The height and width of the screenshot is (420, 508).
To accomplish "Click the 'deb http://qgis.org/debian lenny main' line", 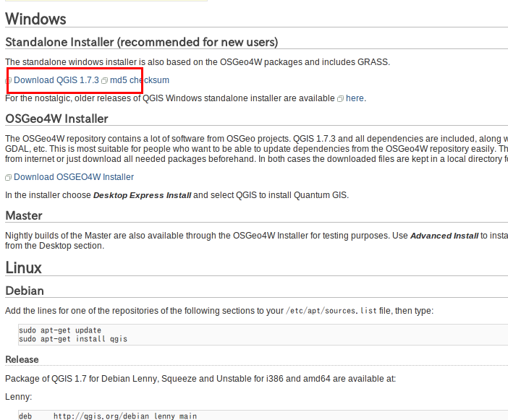I will click(x=108, y=416).
